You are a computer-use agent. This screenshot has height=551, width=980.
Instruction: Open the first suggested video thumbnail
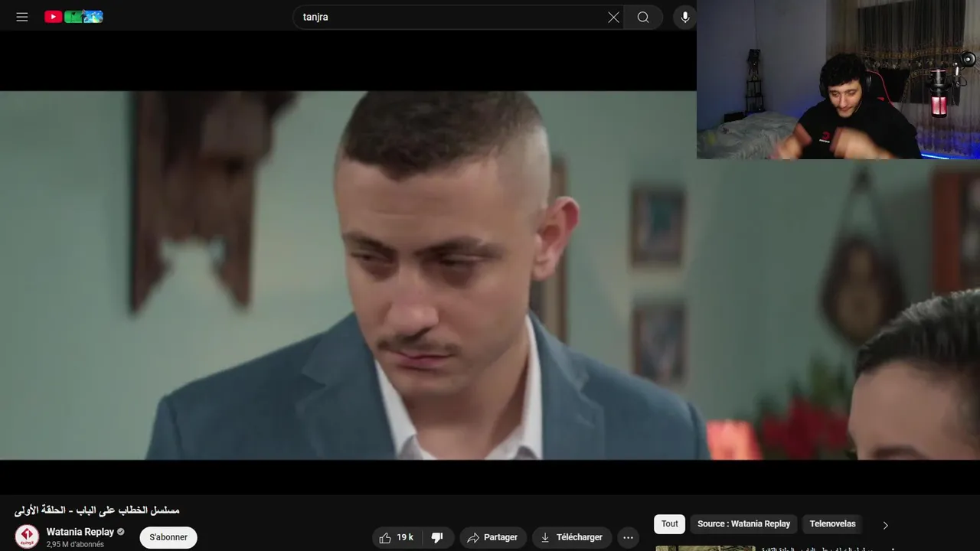coord(705,548)
